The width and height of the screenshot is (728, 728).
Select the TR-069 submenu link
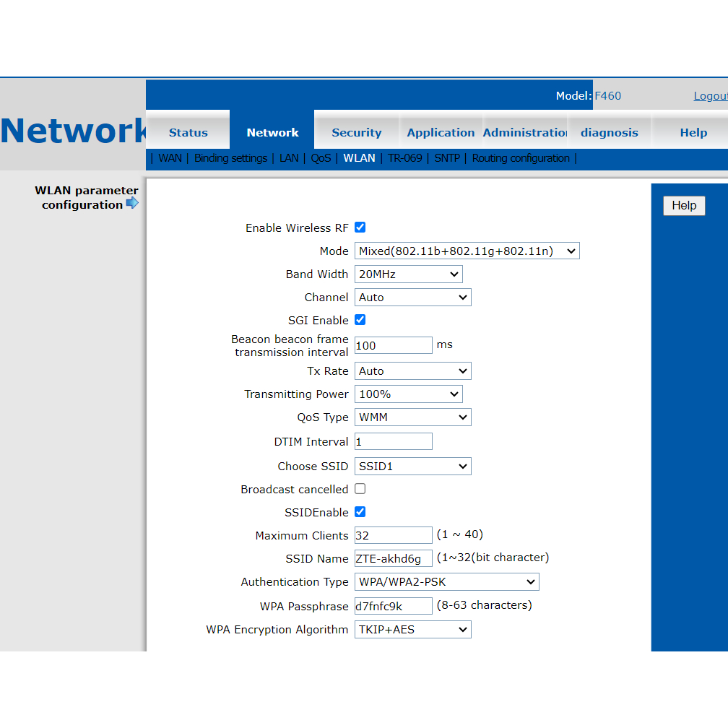[404, 158]
